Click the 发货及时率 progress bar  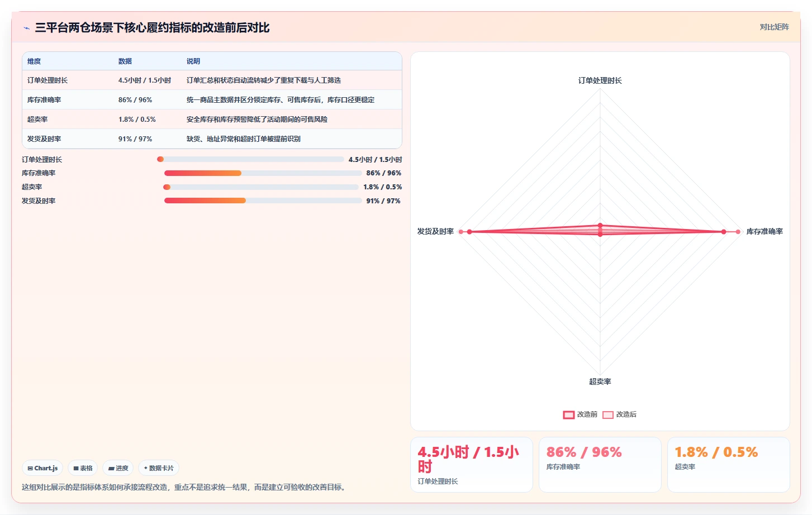click(x=263, y=201)
